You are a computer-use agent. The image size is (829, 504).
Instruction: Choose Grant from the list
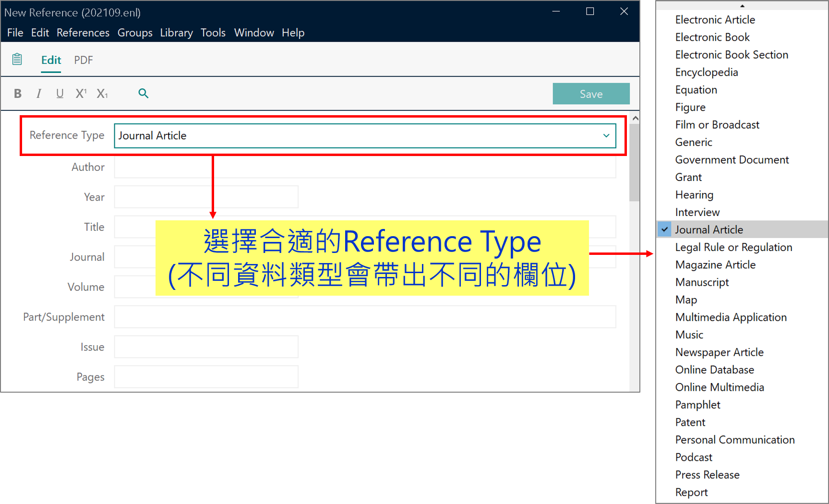pos(688,177)
